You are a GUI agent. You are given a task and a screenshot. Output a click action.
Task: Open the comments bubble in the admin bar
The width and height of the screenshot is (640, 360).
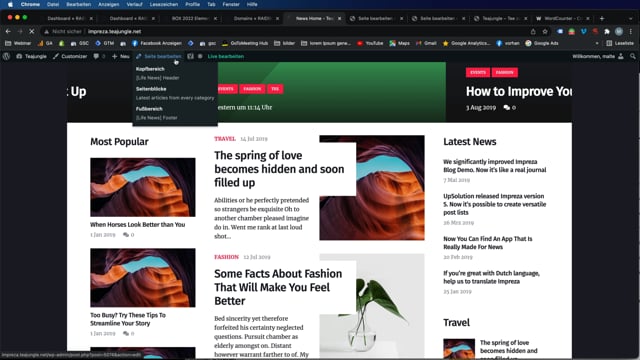click(99, 56)
